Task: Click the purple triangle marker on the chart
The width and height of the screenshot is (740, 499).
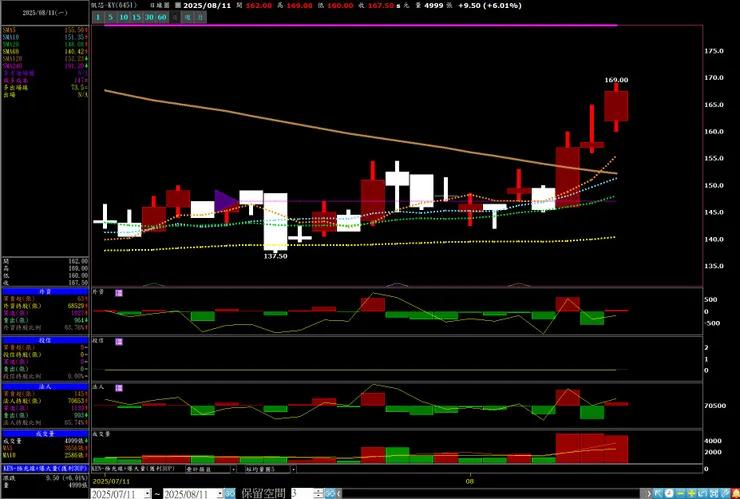Action: pos(226,201)
